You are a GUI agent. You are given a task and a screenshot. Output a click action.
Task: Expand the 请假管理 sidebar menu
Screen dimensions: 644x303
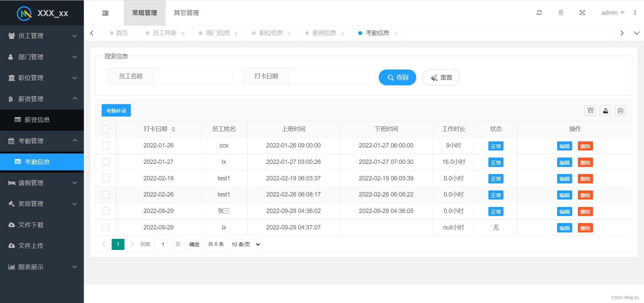42,183
